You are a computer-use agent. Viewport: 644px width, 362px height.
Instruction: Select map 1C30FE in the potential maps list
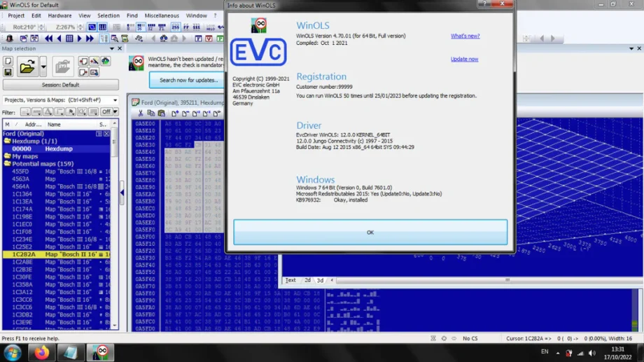[21, 277]
